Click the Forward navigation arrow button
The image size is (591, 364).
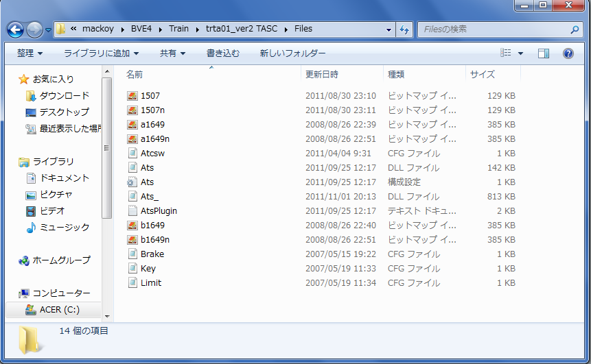pyautogui.click(x=34, y=29)
